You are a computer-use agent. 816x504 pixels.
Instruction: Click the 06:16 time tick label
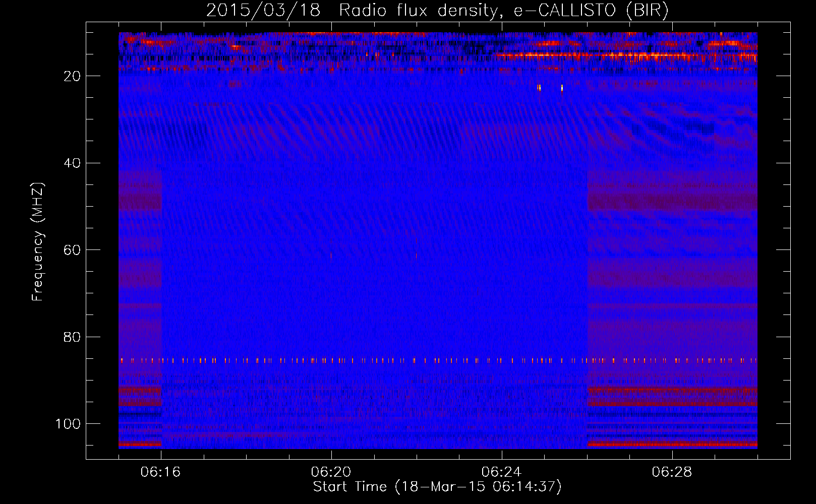[160, 472]
